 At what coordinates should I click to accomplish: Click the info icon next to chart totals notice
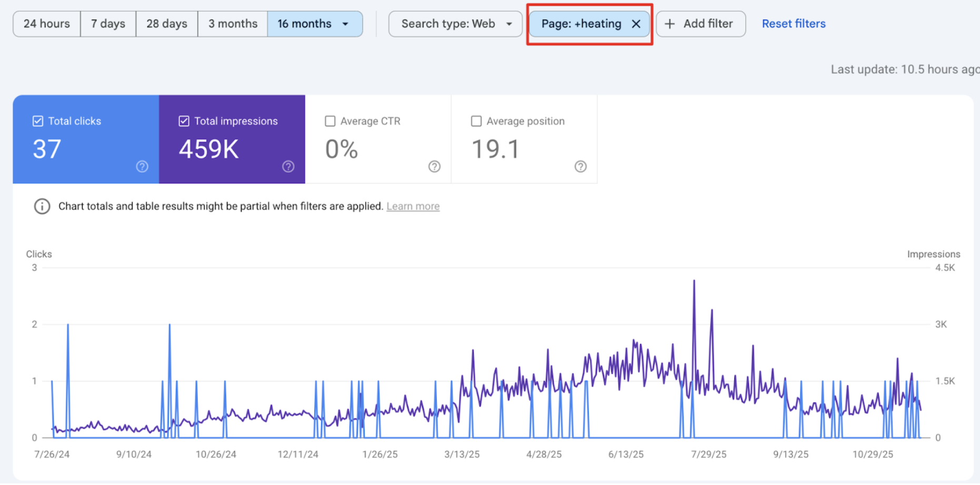(x=42, y=206)
